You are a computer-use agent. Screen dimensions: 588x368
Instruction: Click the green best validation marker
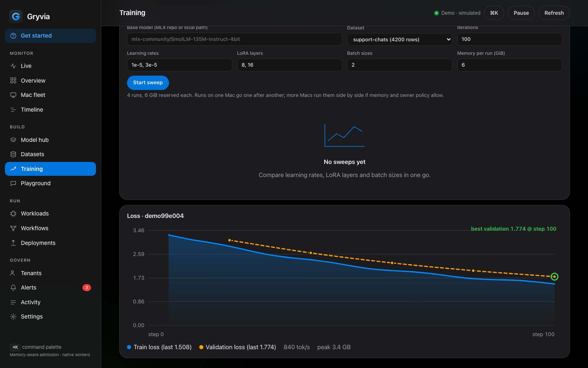(554, 277)
